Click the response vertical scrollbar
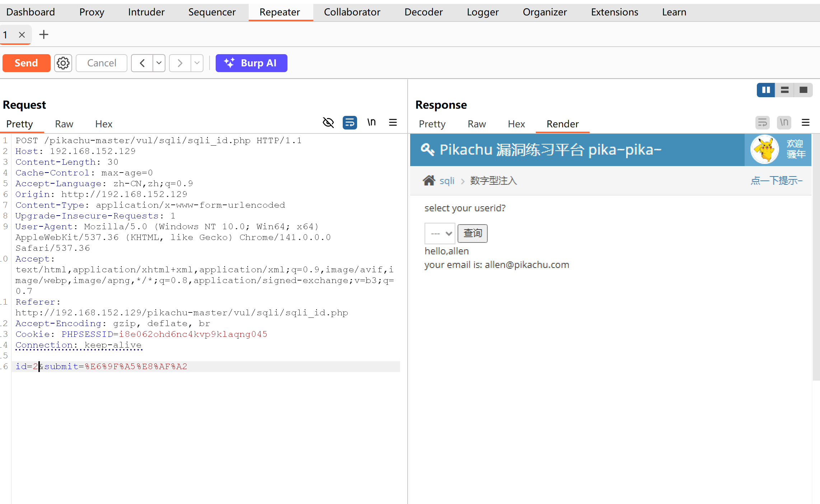The width and height of the screenshot is (820, 504). [816, 257]
